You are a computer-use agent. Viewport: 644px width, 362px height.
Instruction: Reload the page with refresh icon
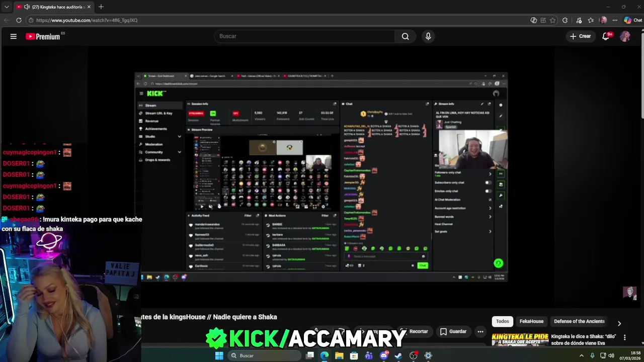pyautogui.click(x=19, y=20)
